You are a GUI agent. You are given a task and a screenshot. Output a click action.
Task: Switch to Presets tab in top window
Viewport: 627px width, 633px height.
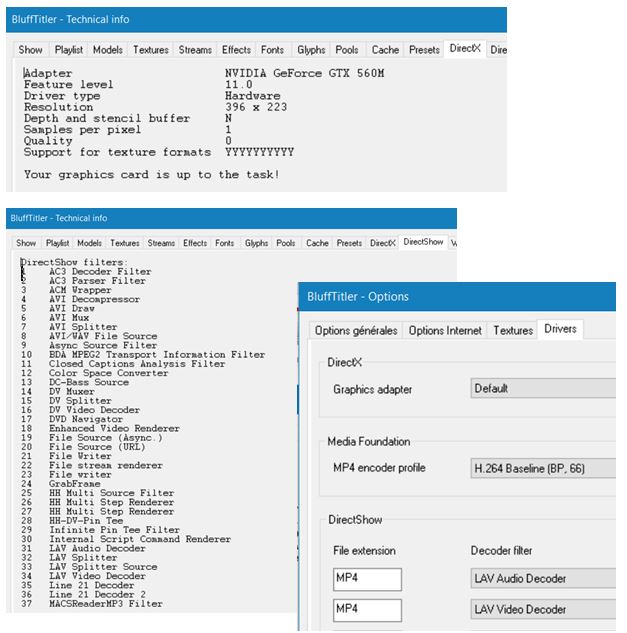[424, 50]
